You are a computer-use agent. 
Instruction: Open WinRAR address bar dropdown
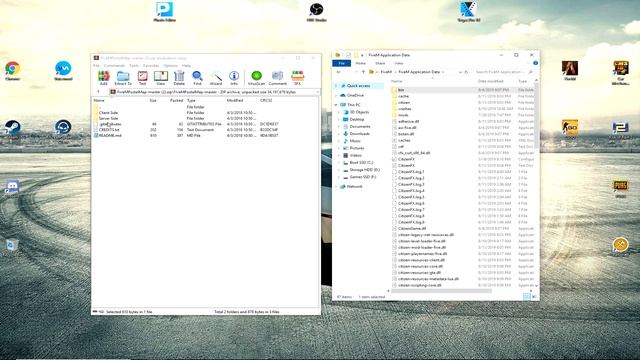coord(317,92)
